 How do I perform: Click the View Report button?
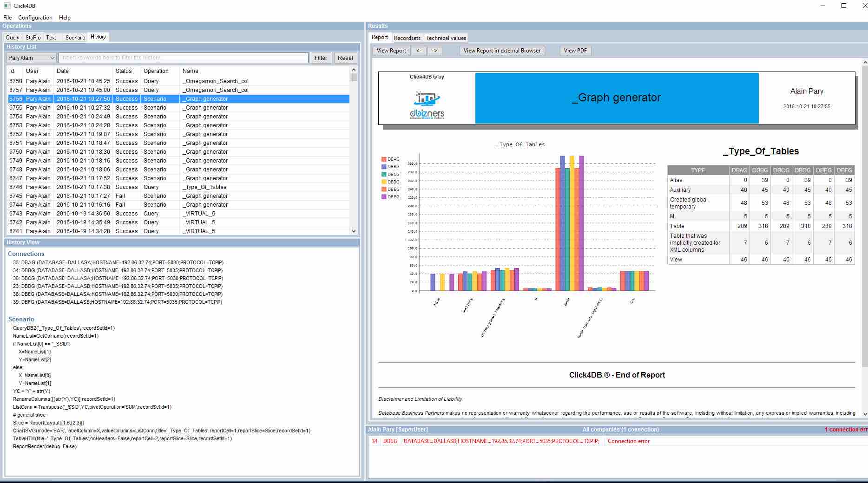(391, 51)
